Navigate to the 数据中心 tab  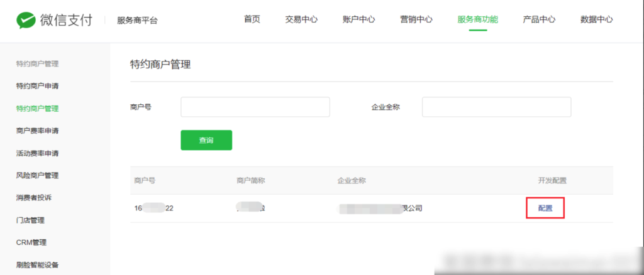click(x=596, y=19)
